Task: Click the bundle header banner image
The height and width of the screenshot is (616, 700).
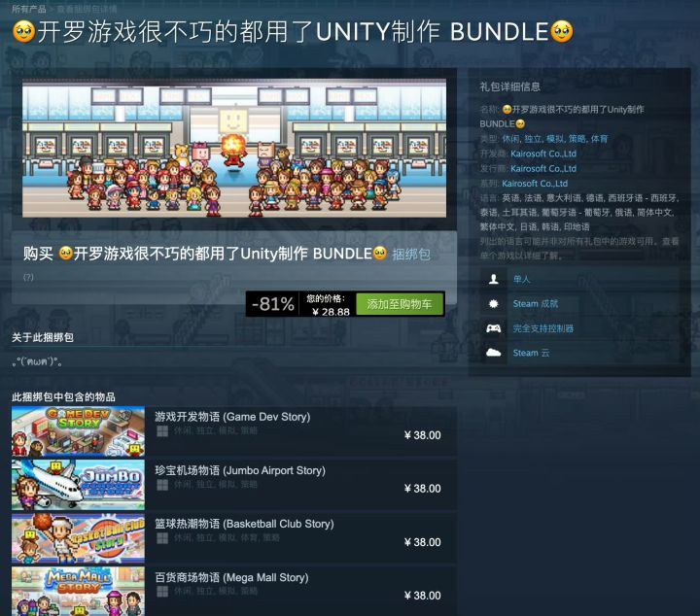Action: [x=234, y=148]
